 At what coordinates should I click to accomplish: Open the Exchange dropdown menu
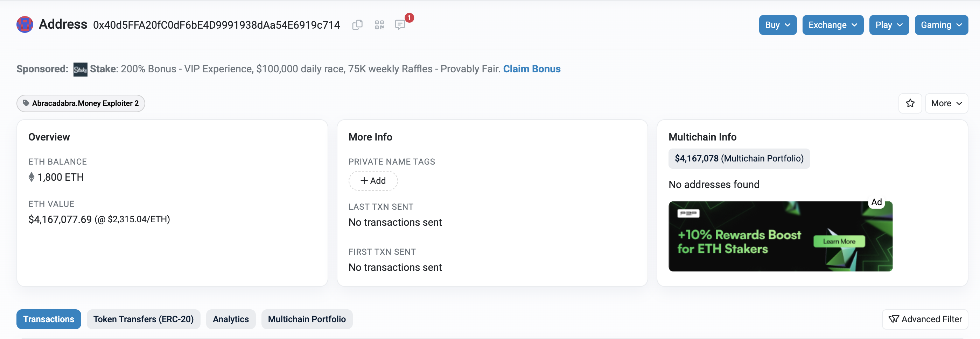click(x=832, y=25)
